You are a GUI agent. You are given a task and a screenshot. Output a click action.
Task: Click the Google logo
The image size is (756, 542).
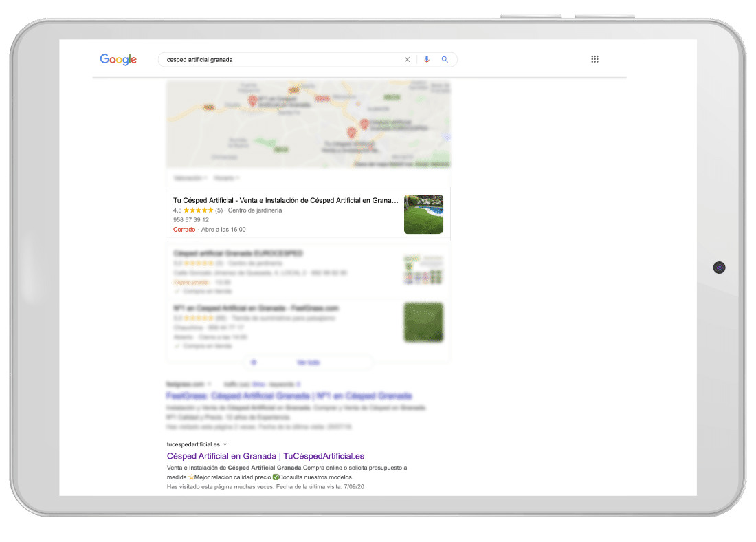(x=118, y=59)
